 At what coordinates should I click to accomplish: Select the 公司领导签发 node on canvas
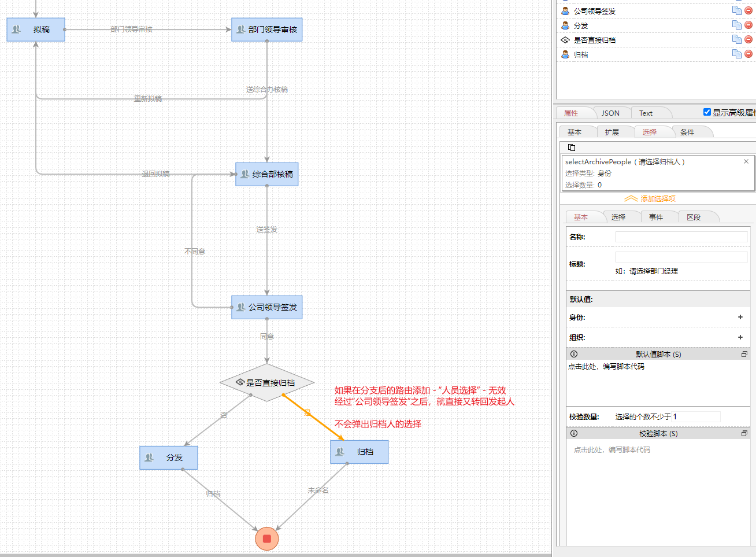tap(267, 307)
